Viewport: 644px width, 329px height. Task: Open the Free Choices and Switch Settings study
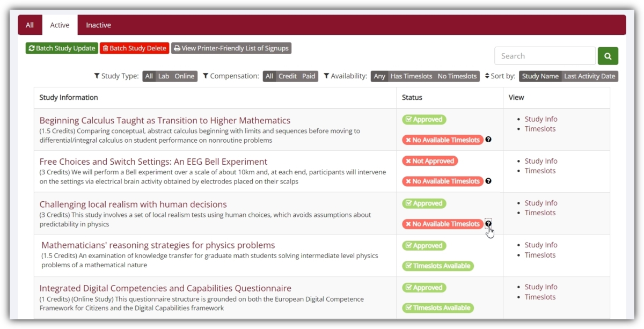tap(153, 162)
